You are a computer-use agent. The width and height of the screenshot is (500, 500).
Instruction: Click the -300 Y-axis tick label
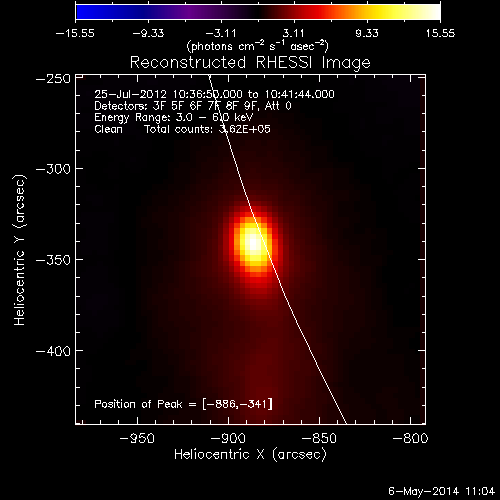pyautogui.click(x=53, y=169)
